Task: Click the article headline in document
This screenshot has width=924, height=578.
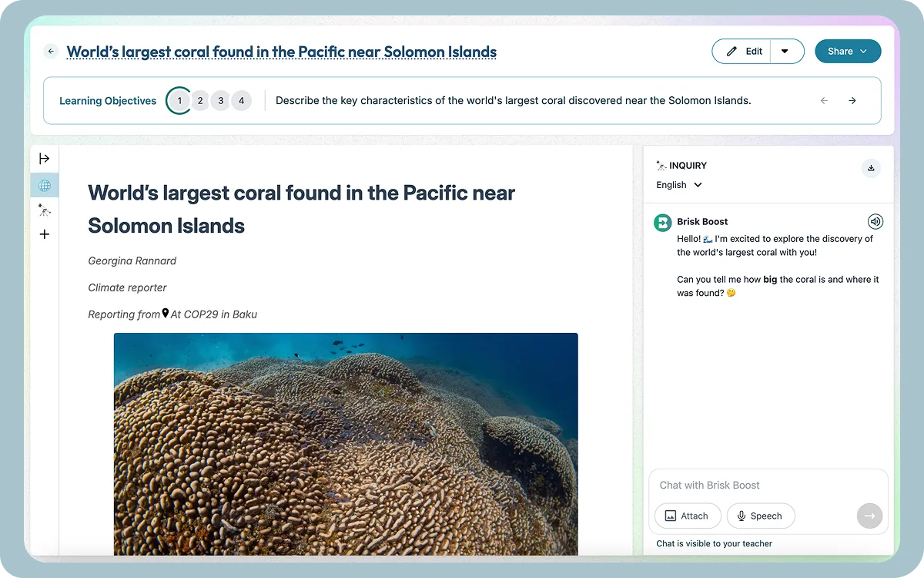Action: click(302, 209)
